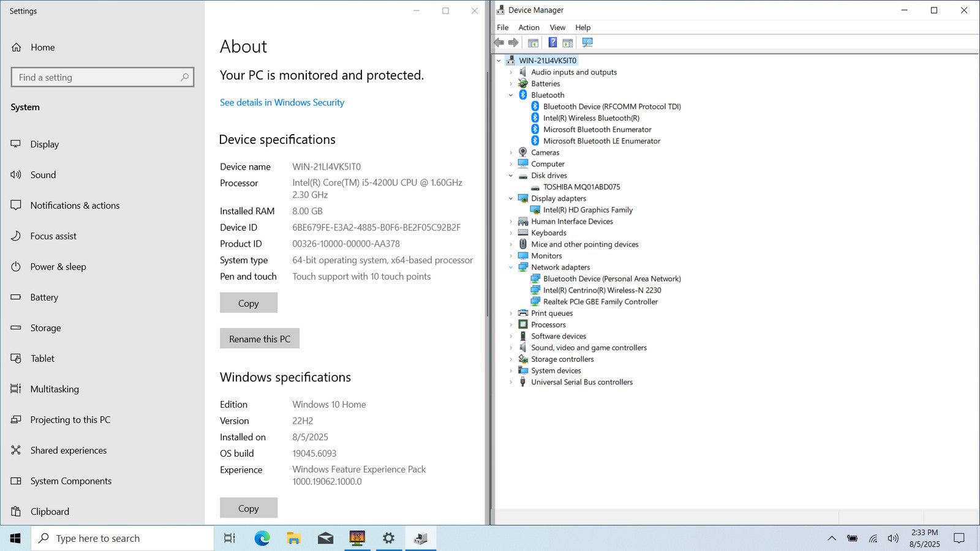Collapse Network adapters node

pyautogui.click(x=511, y=268)
